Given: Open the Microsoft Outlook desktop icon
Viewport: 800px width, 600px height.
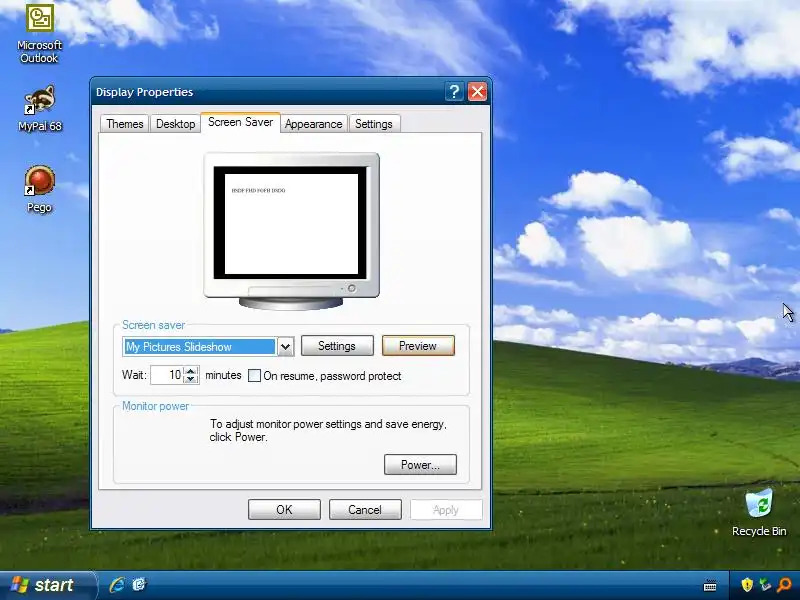Looking at the screenshot, I should point(39,34).
